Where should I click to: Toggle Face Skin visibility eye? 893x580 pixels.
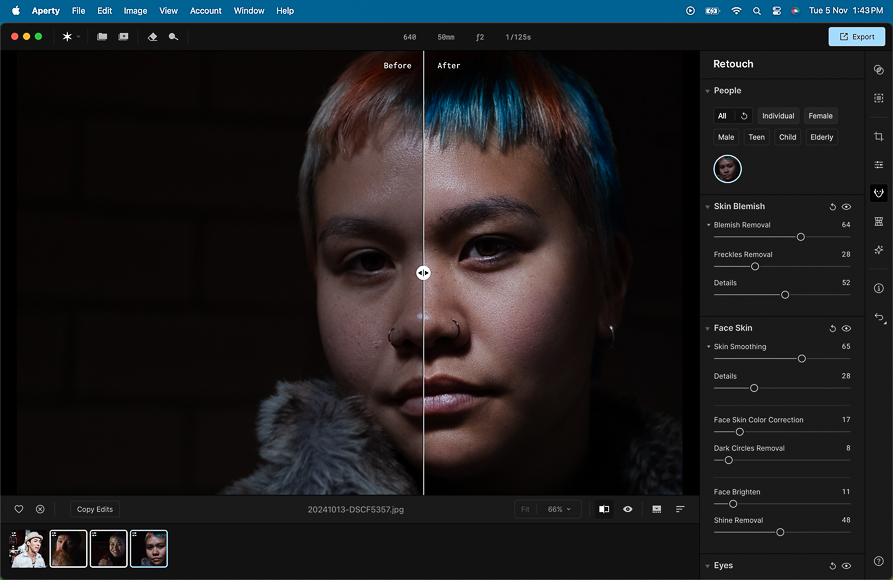point(846,328)
